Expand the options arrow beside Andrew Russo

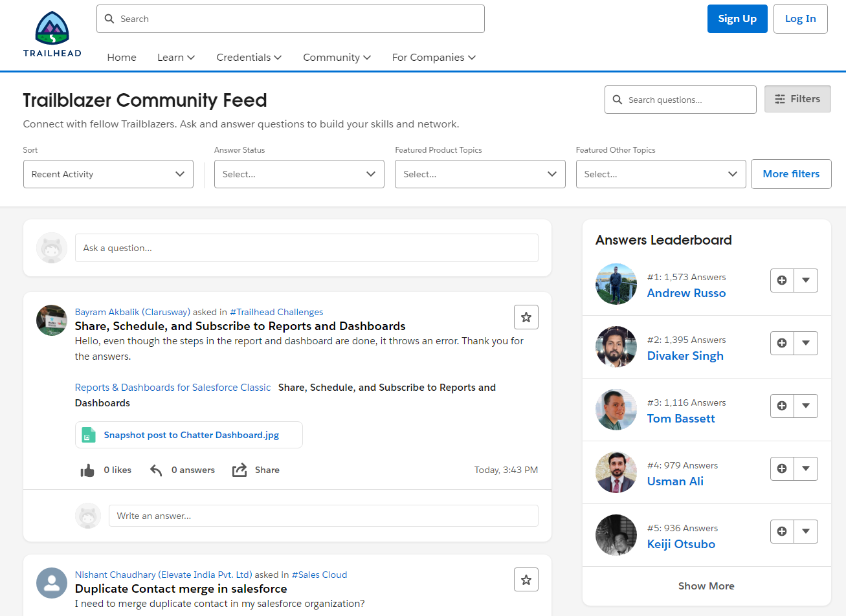806,280
